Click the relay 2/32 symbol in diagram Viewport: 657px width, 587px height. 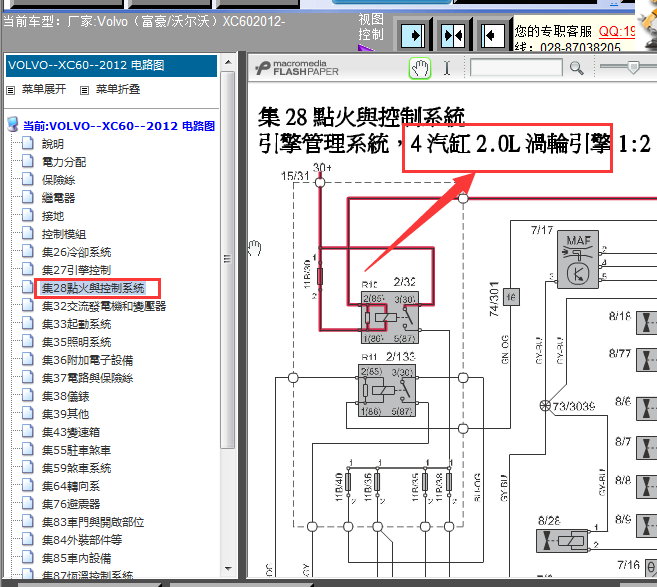[x=390, y=317]
